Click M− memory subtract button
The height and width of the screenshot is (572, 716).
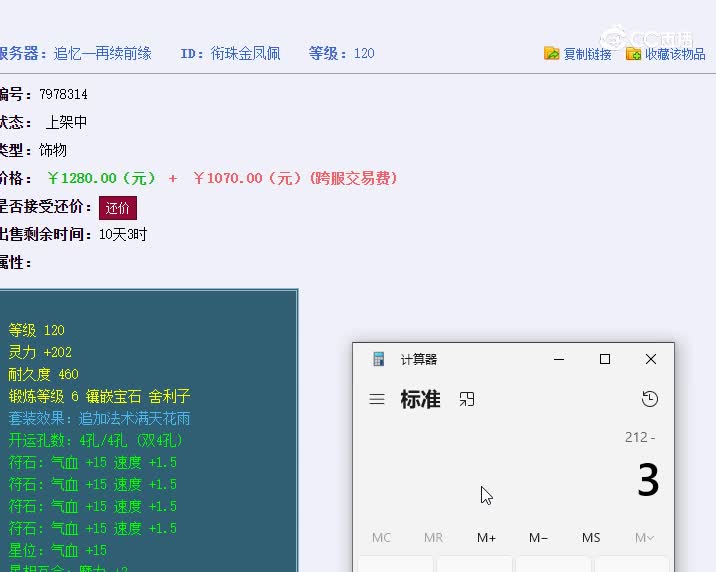pyautogui.click(x=538, y=538)
